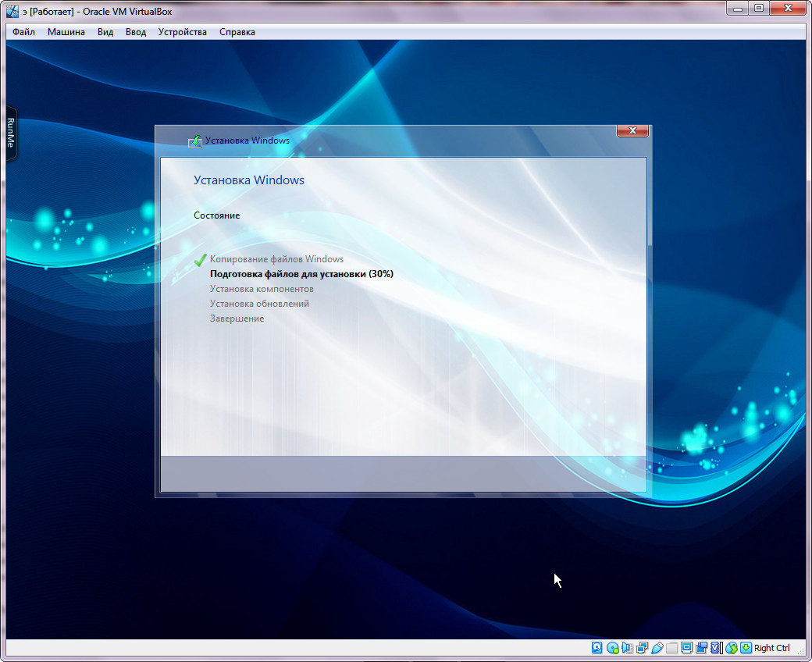Click the optical drive status icon
The image size is (812, 662).
pos(613,647)
